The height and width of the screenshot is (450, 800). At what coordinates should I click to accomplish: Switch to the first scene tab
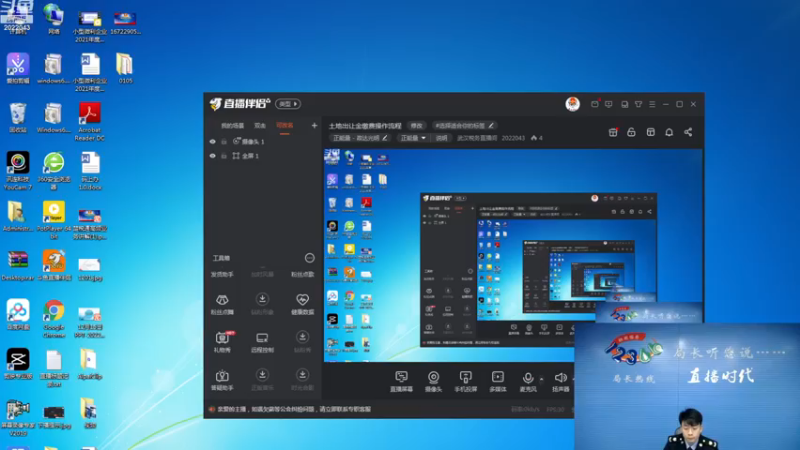point(232,126)
